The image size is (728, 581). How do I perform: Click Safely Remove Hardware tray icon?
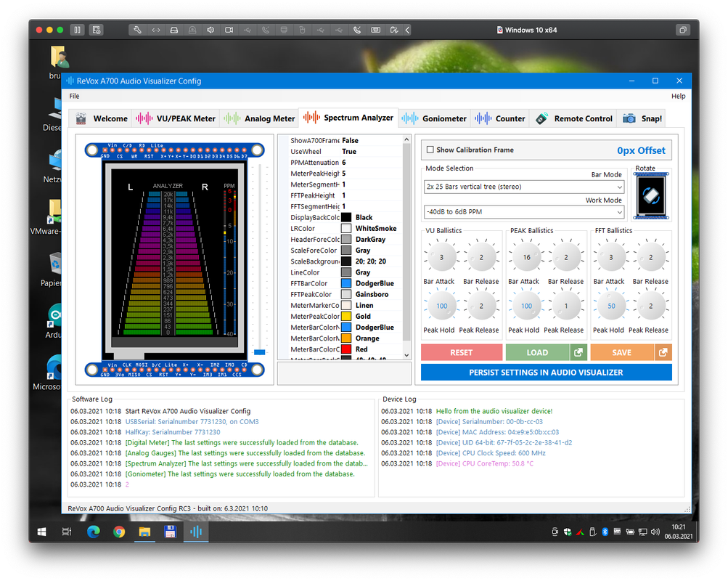(x=593, y=532)
